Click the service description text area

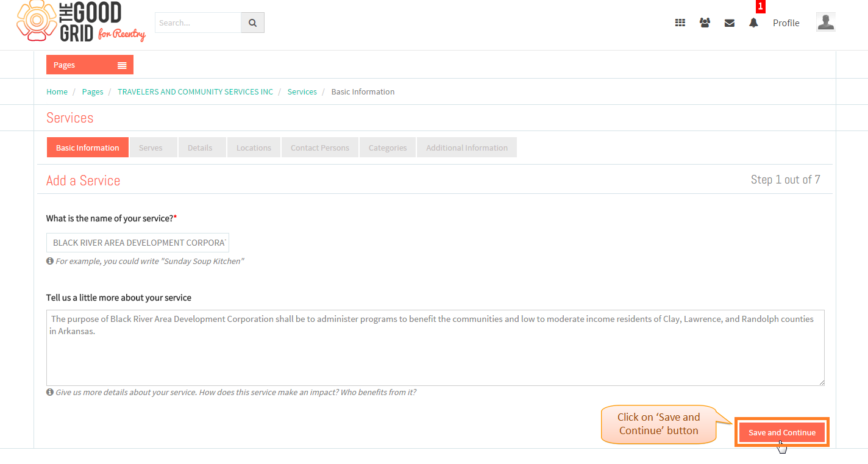point(435,348)
